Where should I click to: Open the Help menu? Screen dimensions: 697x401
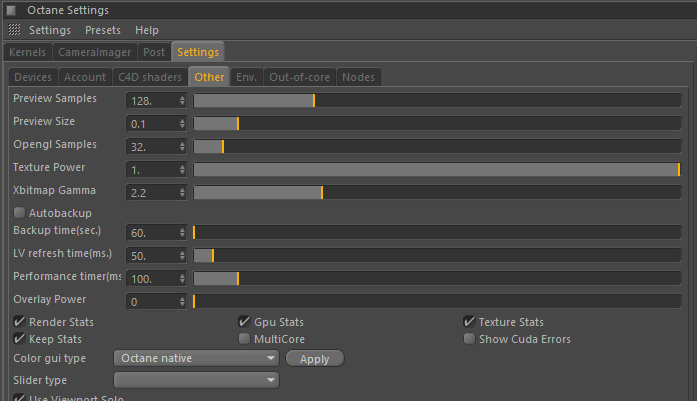pos(147,30)
